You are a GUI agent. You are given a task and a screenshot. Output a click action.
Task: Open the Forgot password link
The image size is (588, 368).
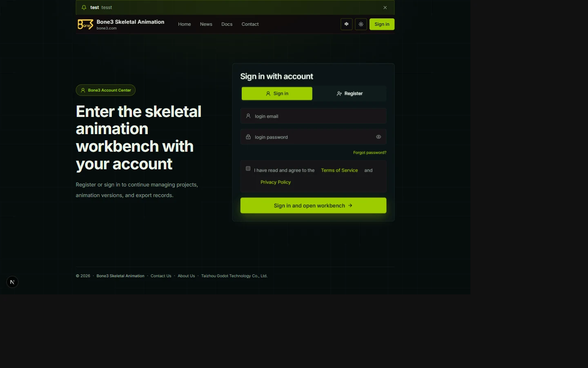pyautogui.click(x=370, y=153)
